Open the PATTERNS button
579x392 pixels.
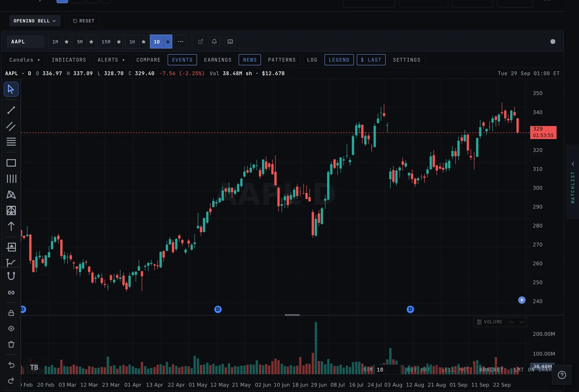click(x=282, y=60)
